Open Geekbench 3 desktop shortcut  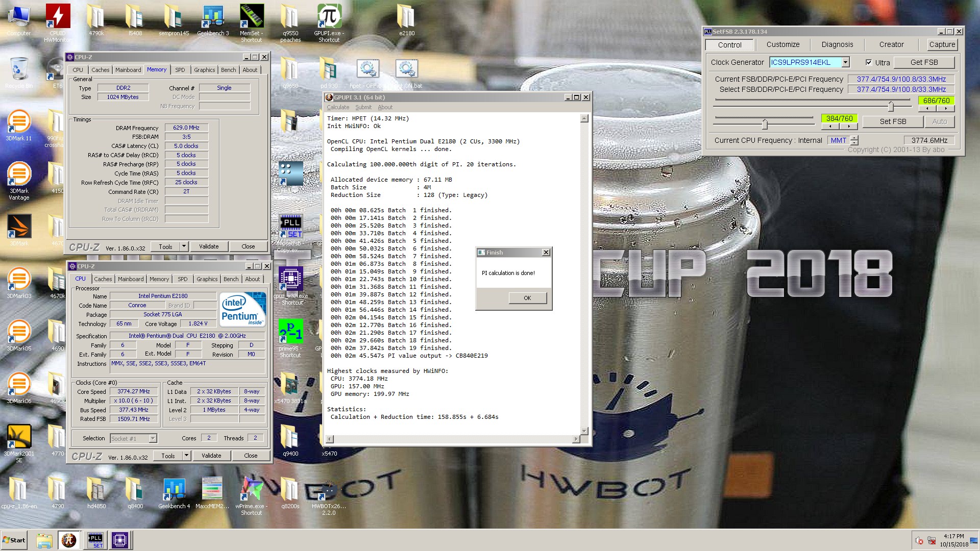pos(213,20)
